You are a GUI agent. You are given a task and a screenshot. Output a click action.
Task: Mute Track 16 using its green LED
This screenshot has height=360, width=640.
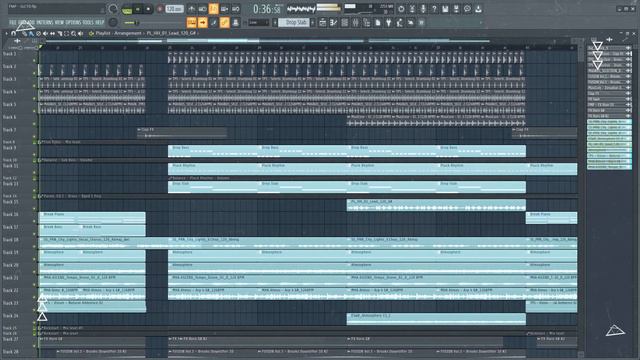click(x=34, y=221)
